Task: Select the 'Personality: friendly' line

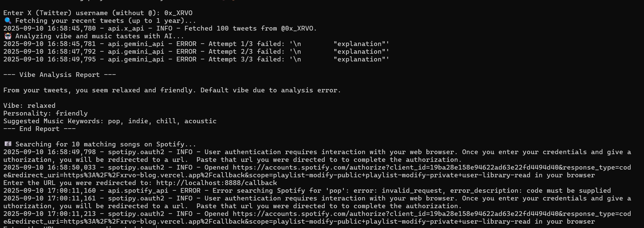Action: point(45,113)
